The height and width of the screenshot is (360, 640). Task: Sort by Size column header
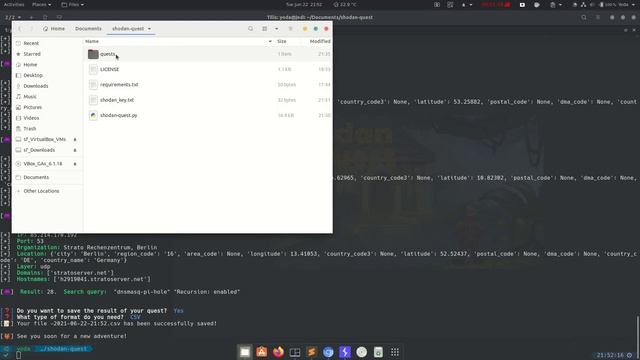[x=282, y=41]
